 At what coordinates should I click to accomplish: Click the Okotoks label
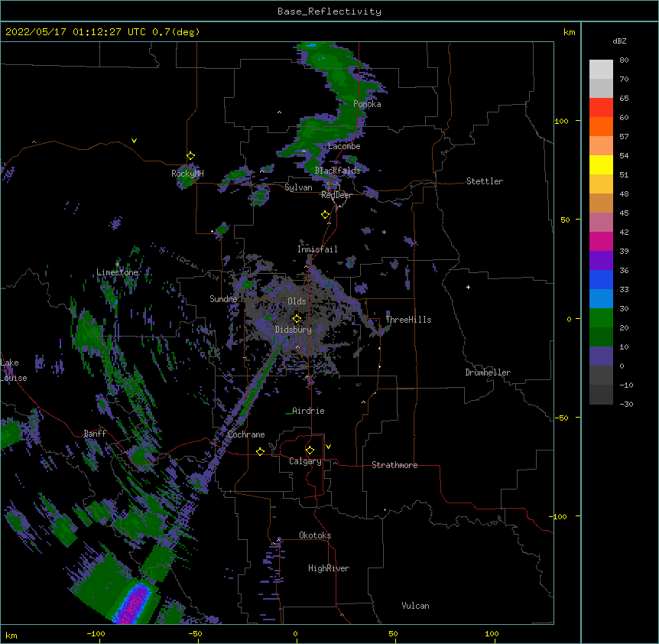pyautogui.click(x=315, y=535)
